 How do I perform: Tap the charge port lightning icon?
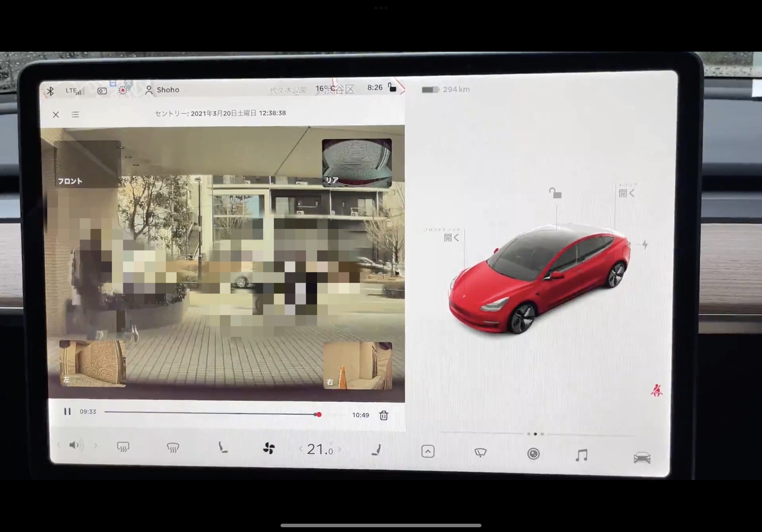click(645, 245)
